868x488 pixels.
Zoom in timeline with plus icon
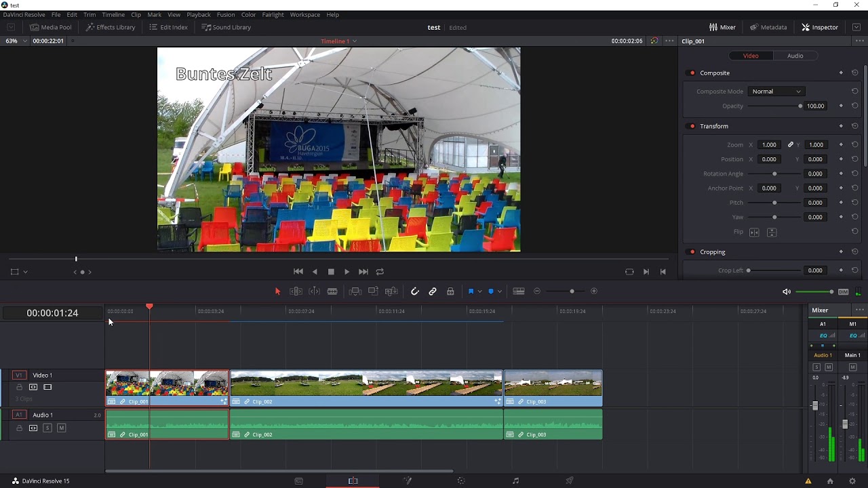click(594, 291)
